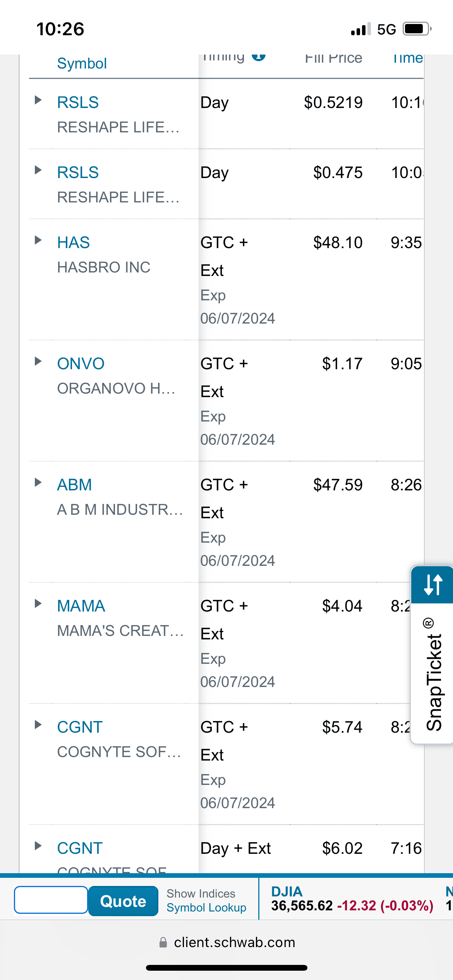Image resolution: width=453 pixels, height=980 pixels.
Task: Sort by the Time column header
Action: point(407,59)
